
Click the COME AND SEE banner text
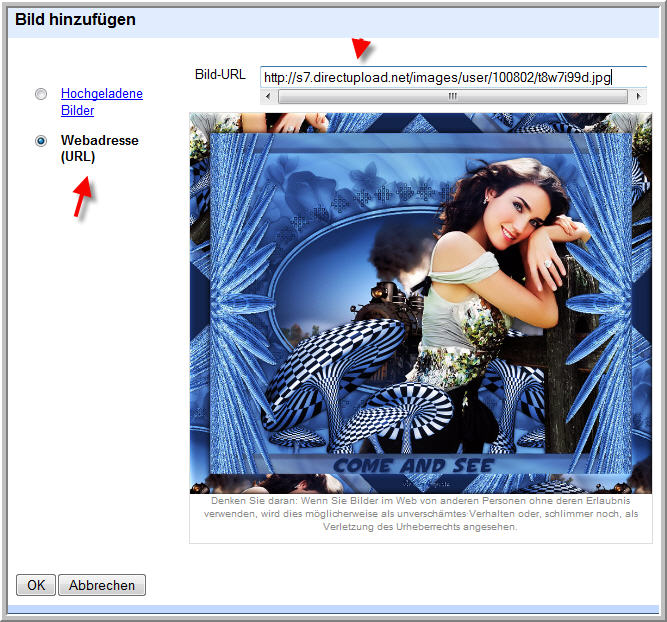click(412, 466)
